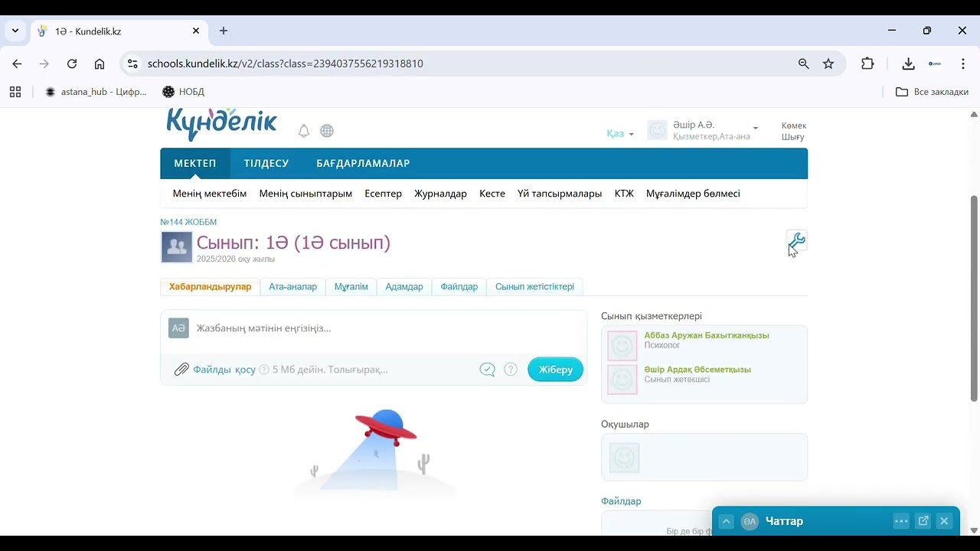Open №144 ЖОББМ school link

(x=188, y=222)
